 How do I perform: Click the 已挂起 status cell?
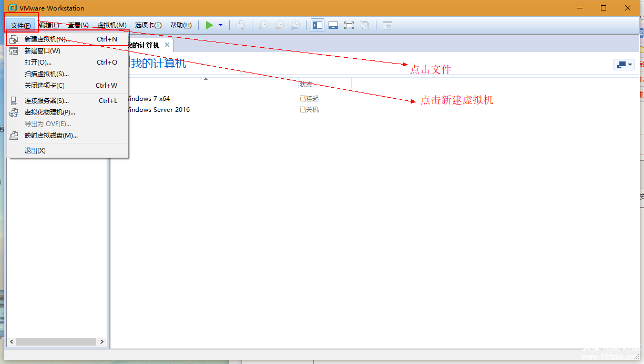tap(309, 99)
